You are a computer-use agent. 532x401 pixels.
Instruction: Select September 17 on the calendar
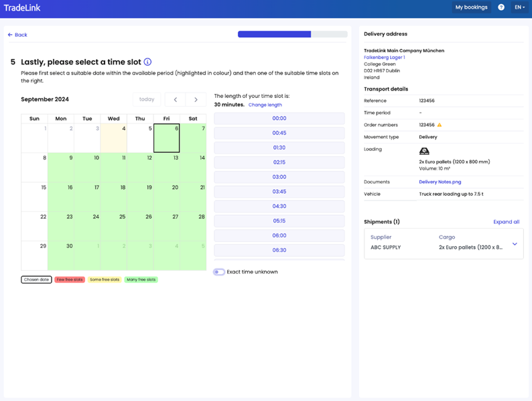pyautogui.click(x=87, y=196)
